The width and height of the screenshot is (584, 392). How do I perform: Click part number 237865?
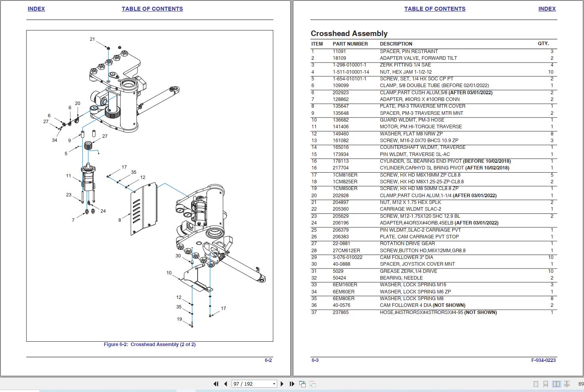[341, 312]
